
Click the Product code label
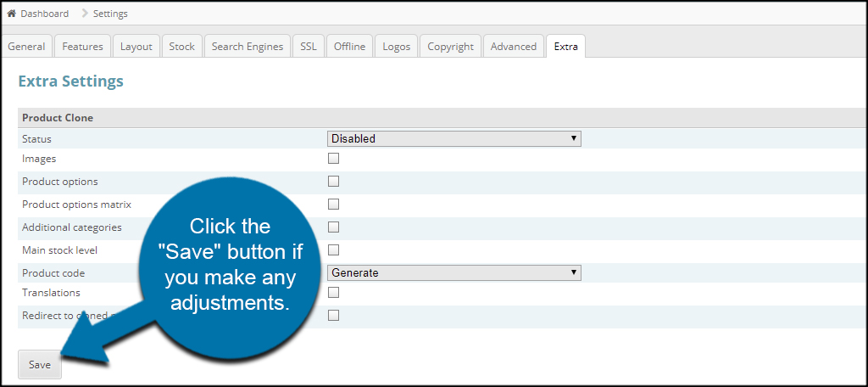point(53,272)
